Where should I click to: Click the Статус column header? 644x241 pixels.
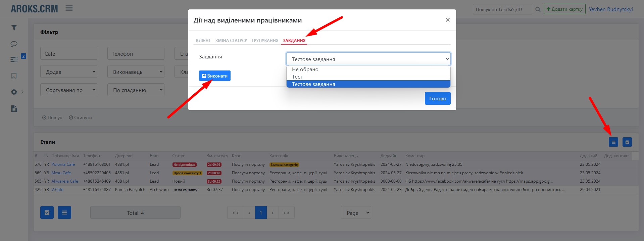pos(179,156)
